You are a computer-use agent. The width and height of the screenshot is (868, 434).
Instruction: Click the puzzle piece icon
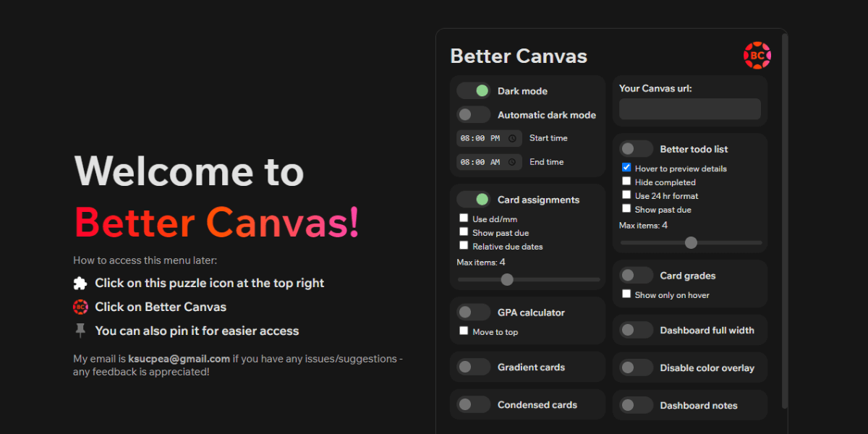point(80,283)
